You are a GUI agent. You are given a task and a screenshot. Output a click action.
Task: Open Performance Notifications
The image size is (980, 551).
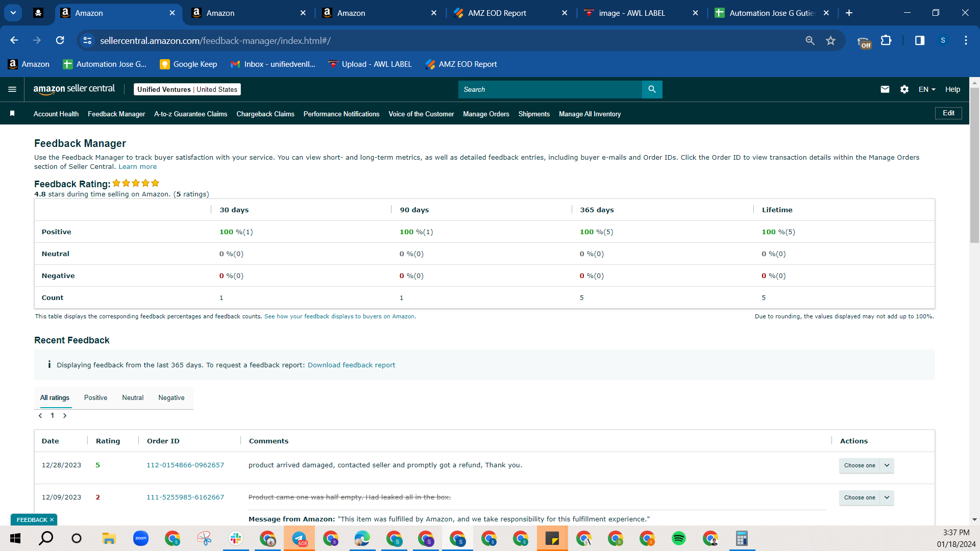click(x=341, y=114)
